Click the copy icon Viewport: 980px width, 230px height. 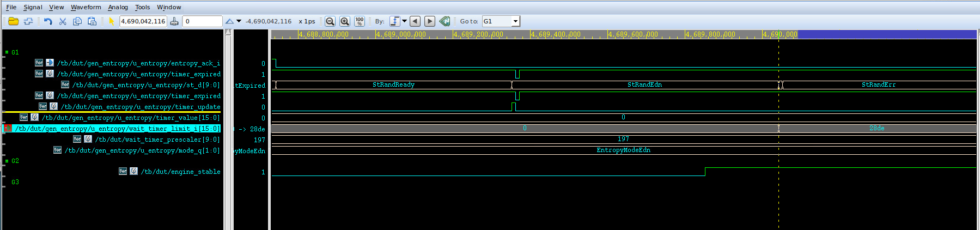(x=77, y=21)
